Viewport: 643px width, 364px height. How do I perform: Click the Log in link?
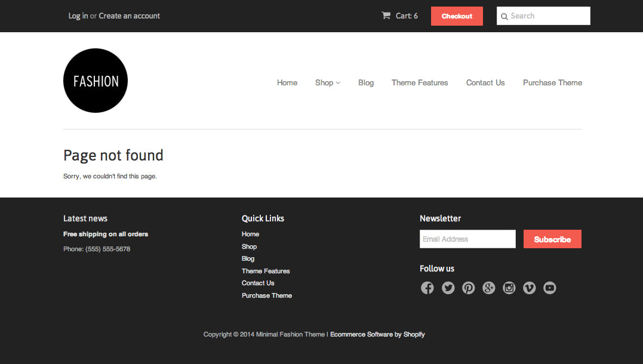78,16
